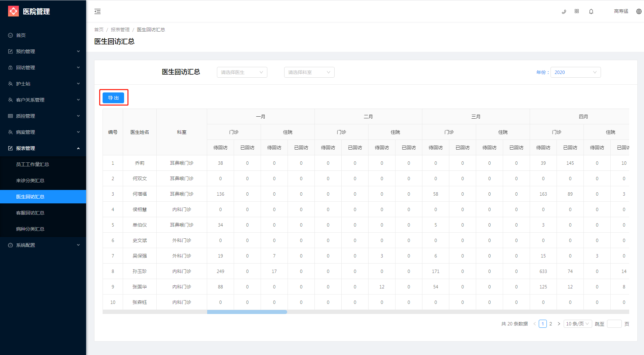
Task: Click doctor name 乔莉 cell
Action: [x=140, y=163]
